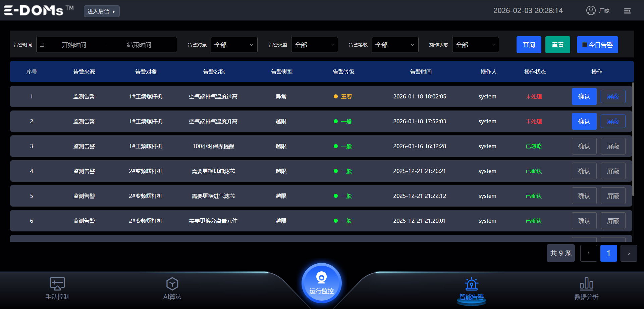Select the smart alarm siren icon
Image resolution: width=644 pixels, height=309 pixels.
(x=471, y=284)
